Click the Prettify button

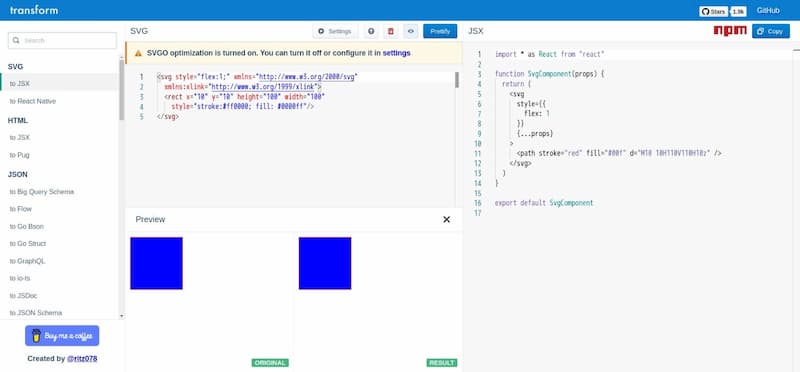(x=440, y=31)
